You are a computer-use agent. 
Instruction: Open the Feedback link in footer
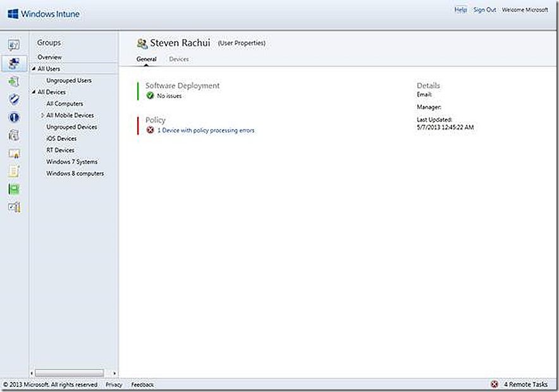pos(143,384)
